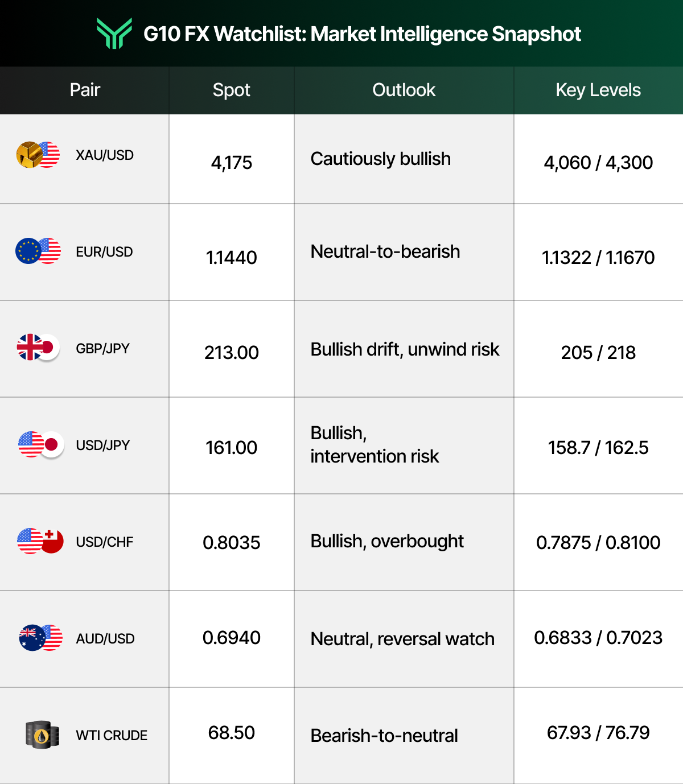Click the WTI CRUDE label

112,735
